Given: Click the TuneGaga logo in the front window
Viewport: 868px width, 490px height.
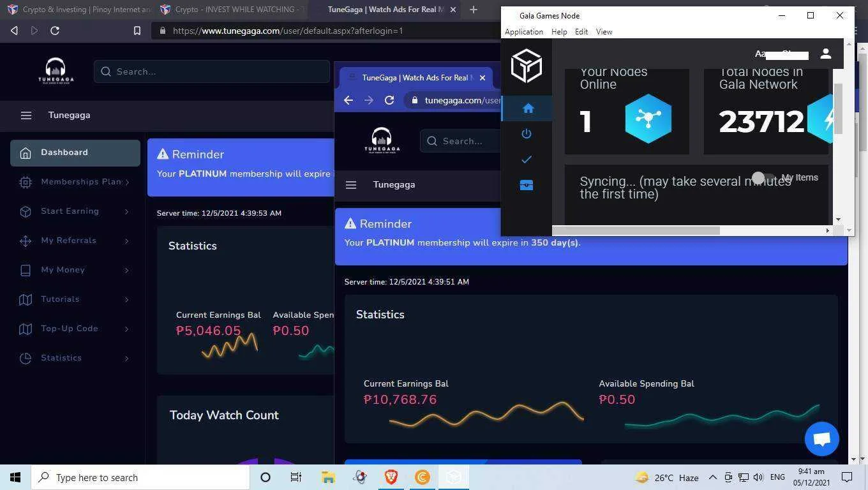Looking at the screenshot, I should tap(382, 140).
